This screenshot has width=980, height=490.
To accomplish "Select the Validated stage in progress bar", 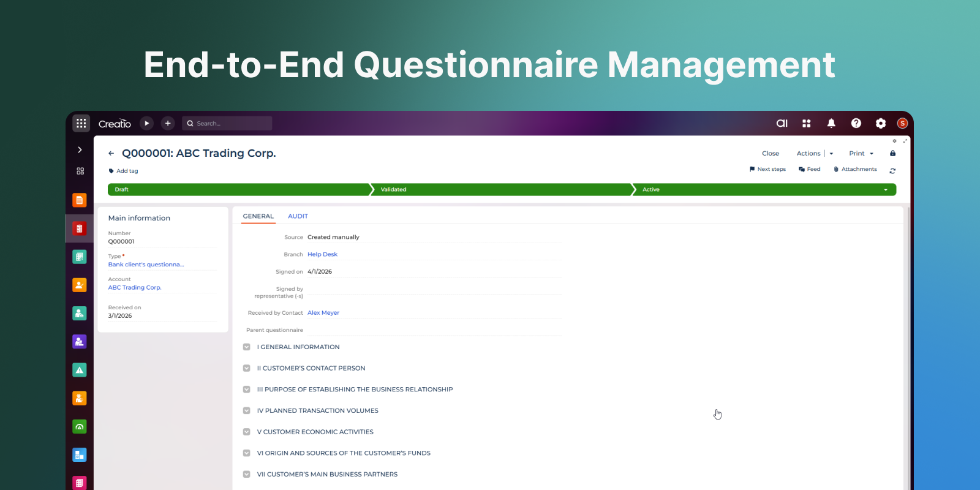I will coord(502,190).
